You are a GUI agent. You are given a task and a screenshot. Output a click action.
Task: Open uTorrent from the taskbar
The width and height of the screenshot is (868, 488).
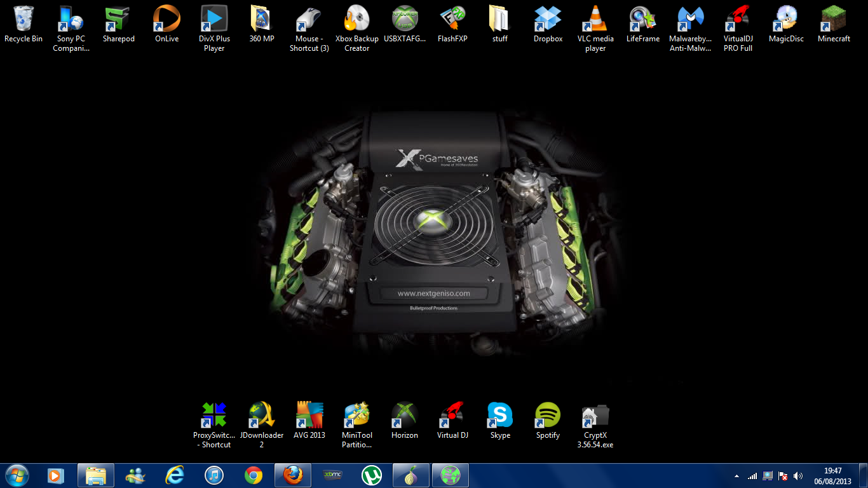click(371, 475)
